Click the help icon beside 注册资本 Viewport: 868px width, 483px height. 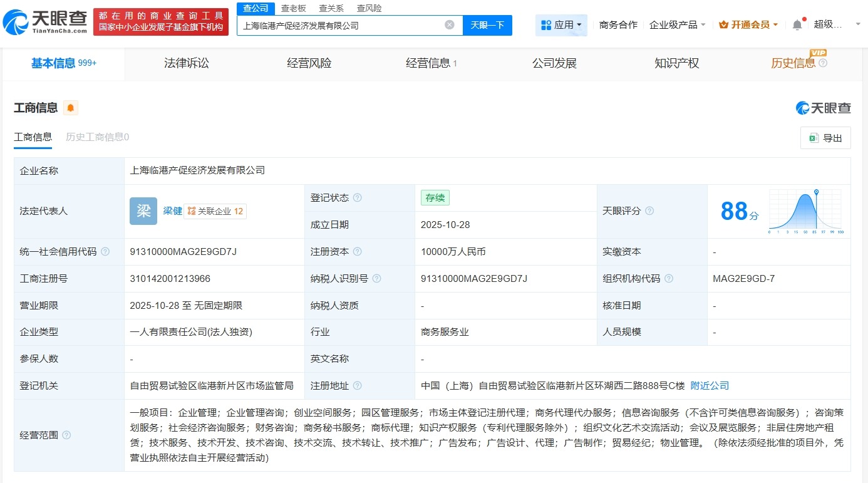tap(357, 252)
